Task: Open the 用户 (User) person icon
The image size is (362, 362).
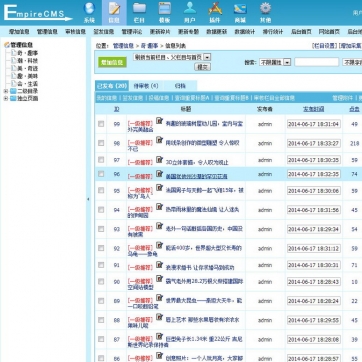Action: pos(190,9)
